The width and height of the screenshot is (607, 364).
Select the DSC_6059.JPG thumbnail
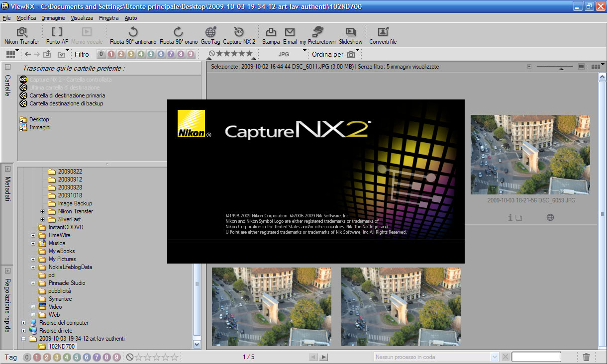(530, 155)
